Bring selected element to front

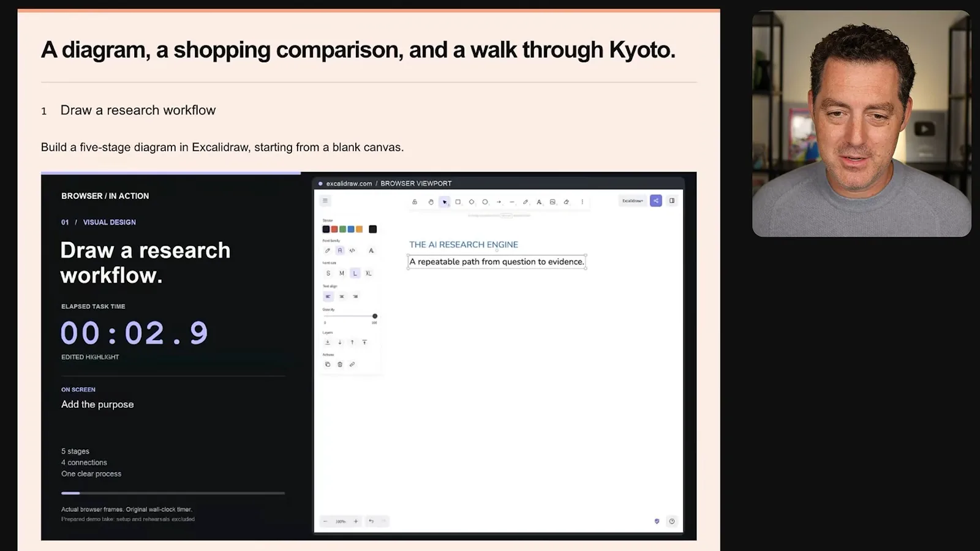[364, 343]
